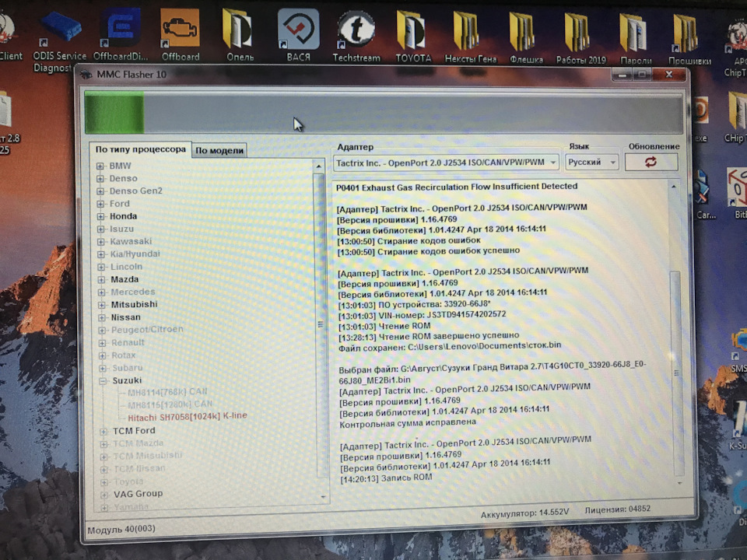The width and height of the screenshot is (747, 560).
Task: Open the Пароли folder
Action: point(636,38)
